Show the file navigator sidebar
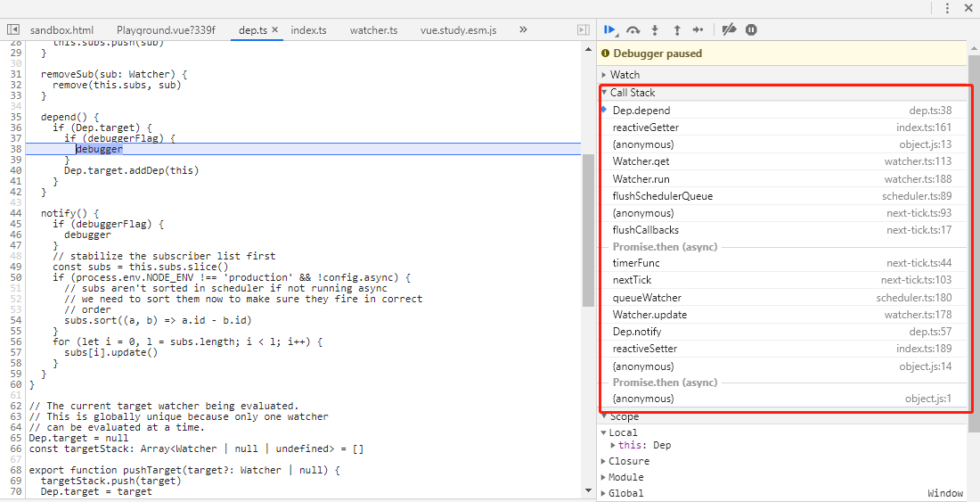The height and width of the screenshot is (502, 980). [13, 29]
